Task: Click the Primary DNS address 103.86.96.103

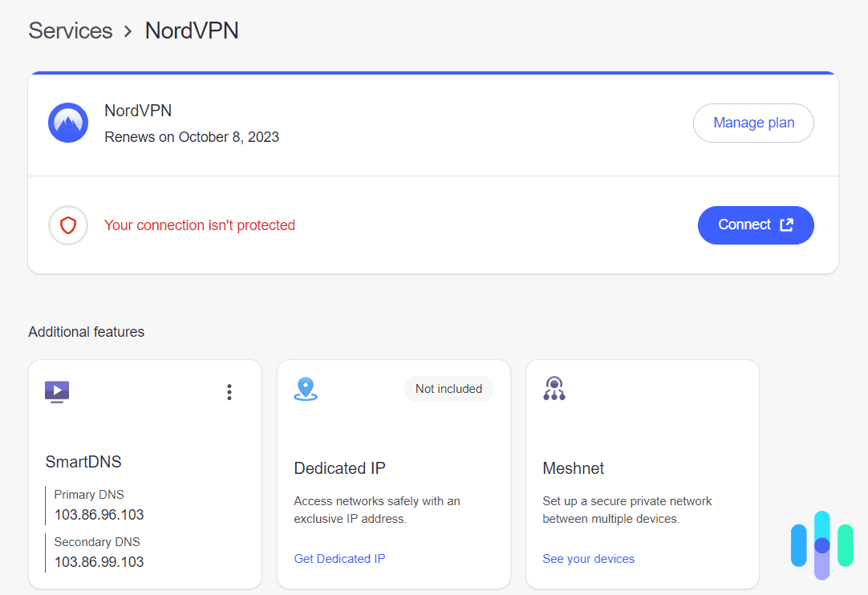Action: click(x=98, y=514)
